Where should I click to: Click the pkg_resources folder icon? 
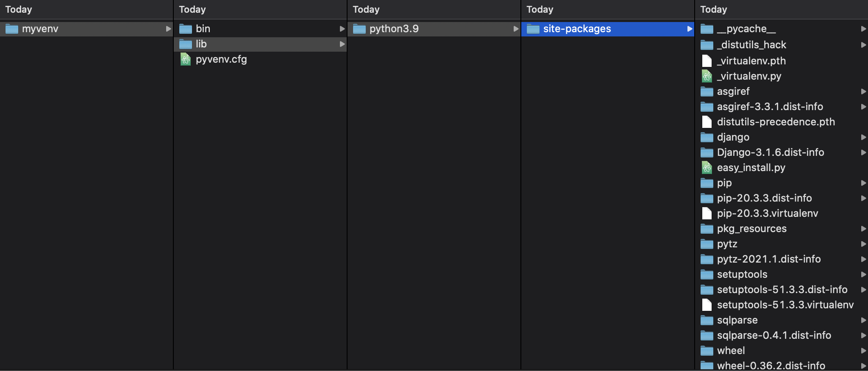707,229
